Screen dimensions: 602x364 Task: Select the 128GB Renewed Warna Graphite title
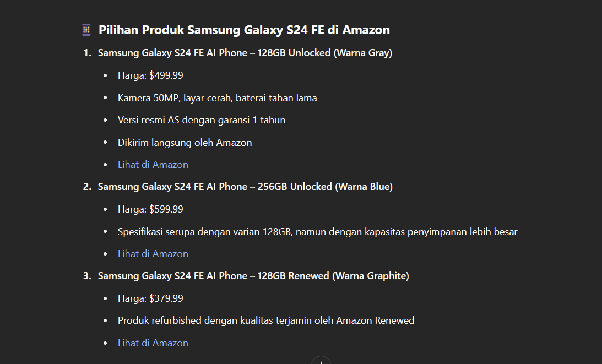253,276
